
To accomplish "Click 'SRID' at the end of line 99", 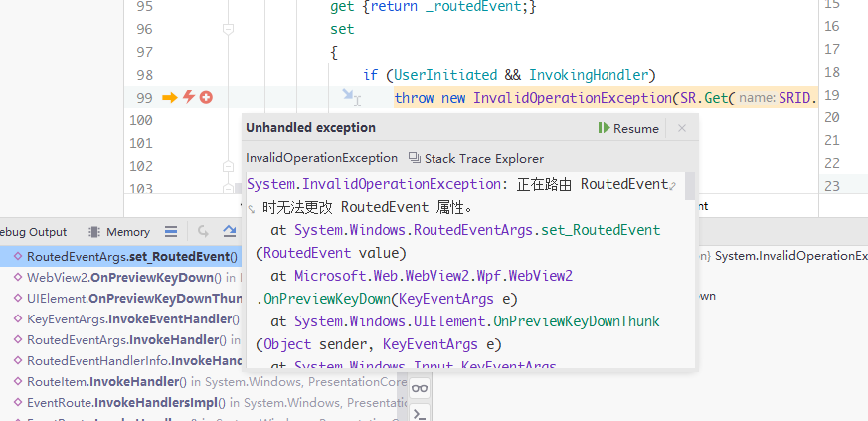I will coord(794,99).
